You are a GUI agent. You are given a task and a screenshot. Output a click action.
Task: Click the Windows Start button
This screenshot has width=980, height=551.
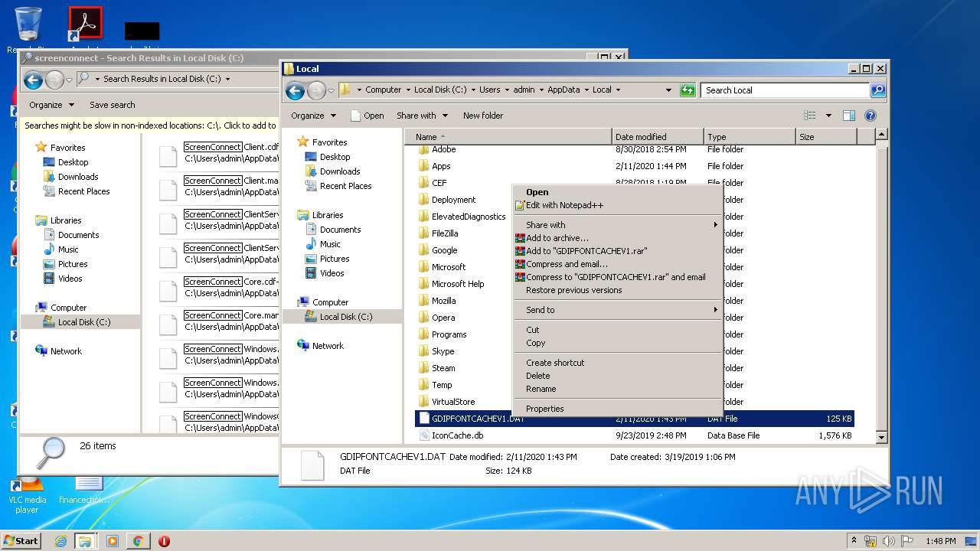point(21,540)
